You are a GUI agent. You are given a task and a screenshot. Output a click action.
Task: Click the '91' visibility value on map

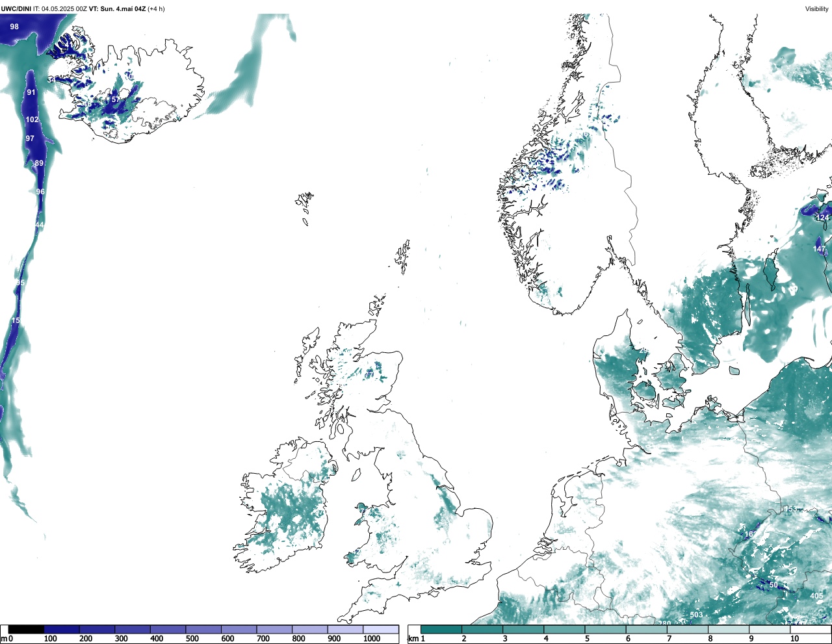(31, 93)
